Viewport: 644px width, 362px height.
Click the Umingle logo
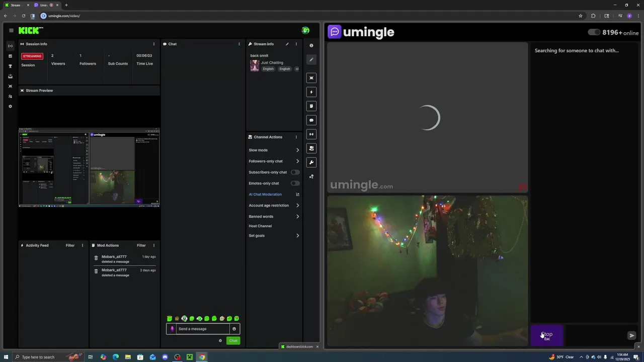coord(361,32)
